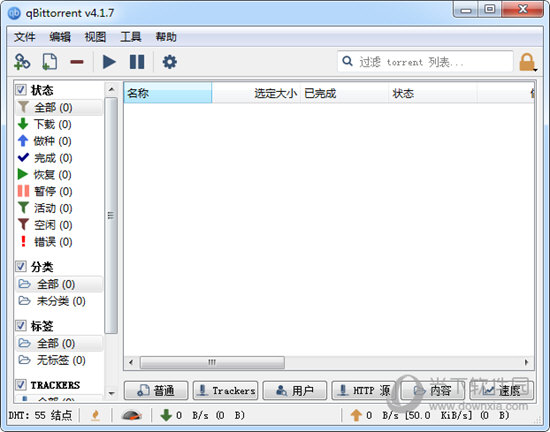Screen dimensions: 550x432
Task: Toggle the 分类 section checkbox
Action: coord(21,266)
